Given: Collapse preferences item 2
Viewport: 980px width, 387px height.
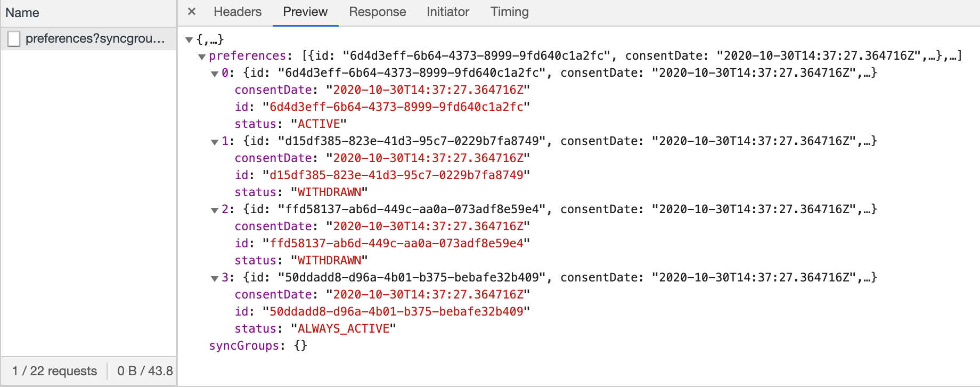Looking at the screenshot, I should pyautogui.click(x=215, y=211).
